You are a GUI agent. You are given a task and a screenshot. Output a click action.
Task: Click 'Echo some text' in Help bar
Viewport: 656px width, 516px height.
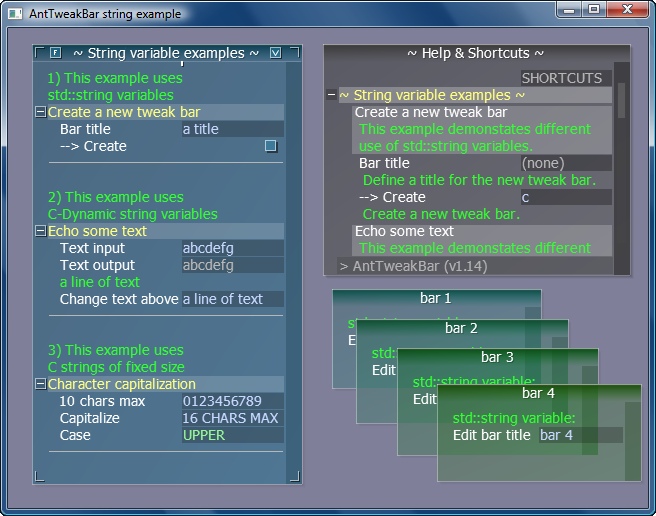coord(404,231)
